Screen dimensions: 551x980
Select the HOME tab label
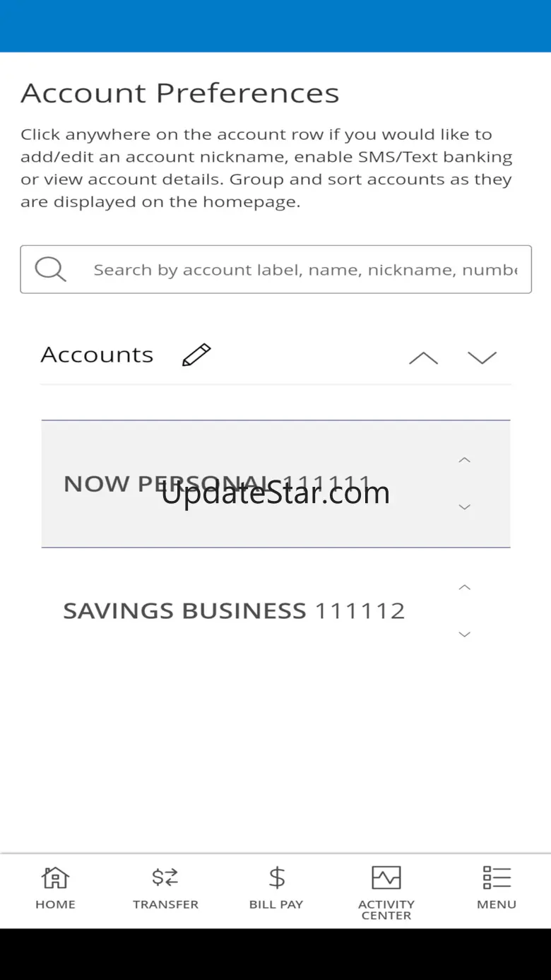click(x=55, y=904)
